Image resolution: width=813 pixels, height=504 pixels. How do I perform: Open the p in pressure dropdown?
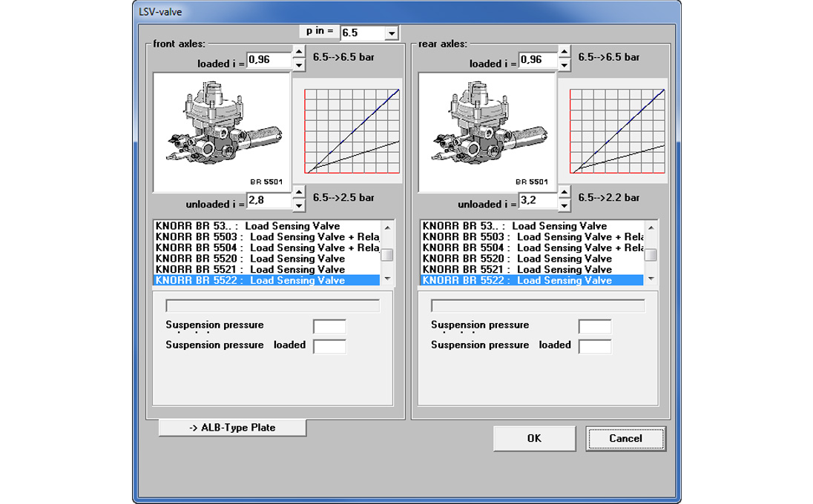pos(392,33)
